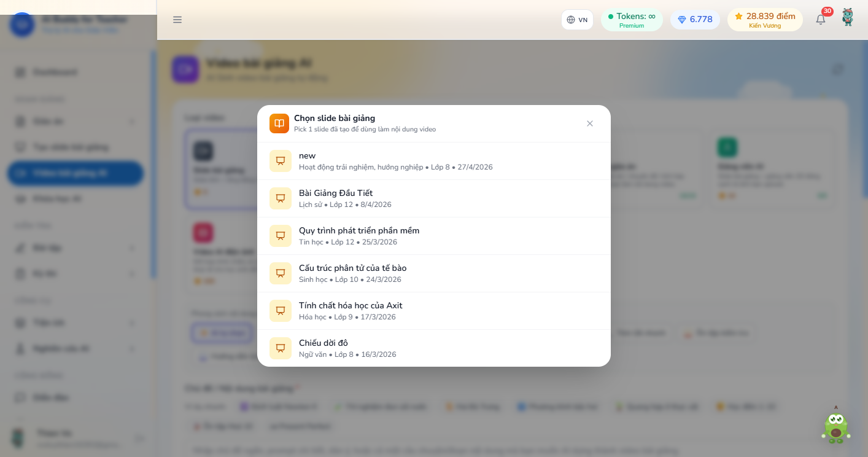Open the VN language selector
Viewport: 868px width, 457px height.
pos(577,20)
